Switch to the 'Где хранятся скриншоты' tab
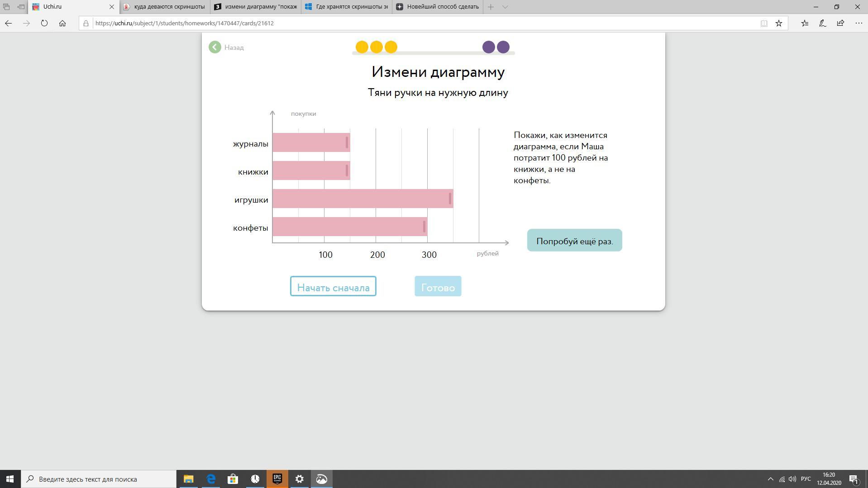The height and width of the screenshot is (488, 868). tap(347, 7)
